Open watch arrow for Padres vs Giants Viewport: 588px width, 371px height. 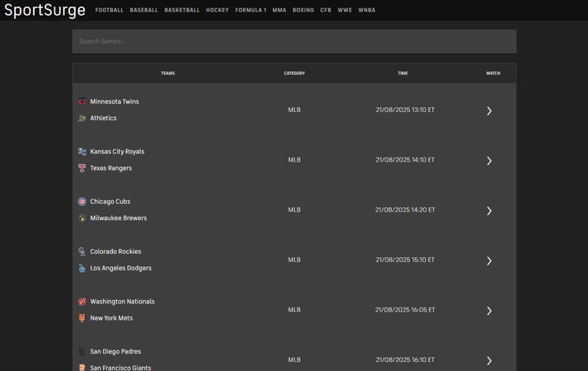489,360
